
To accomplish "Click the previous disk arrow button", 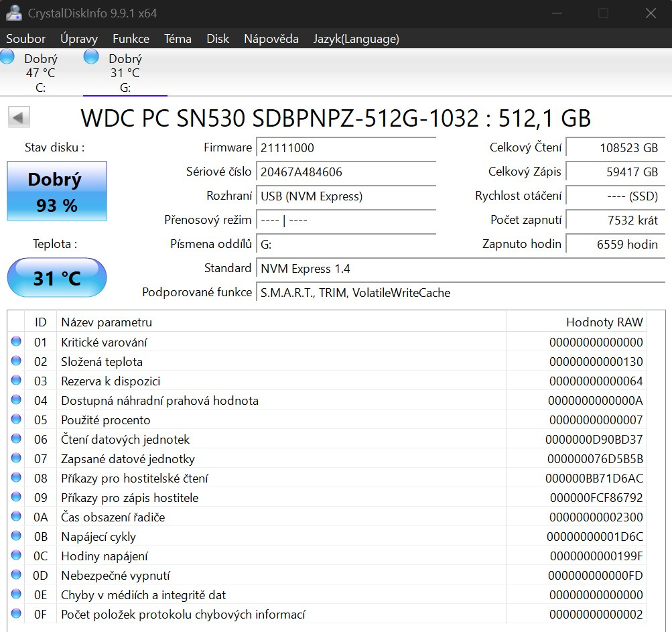I will point(19,117).
